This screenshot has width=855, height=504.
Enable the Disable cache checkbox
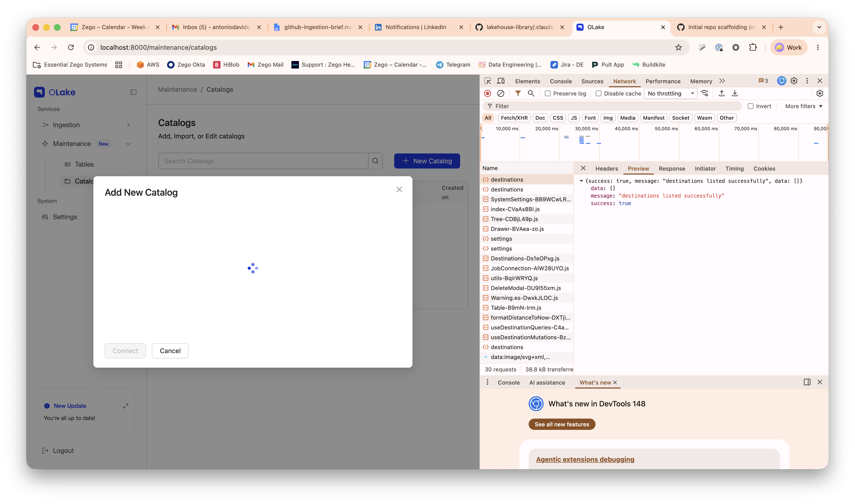[x=598, y=94]
